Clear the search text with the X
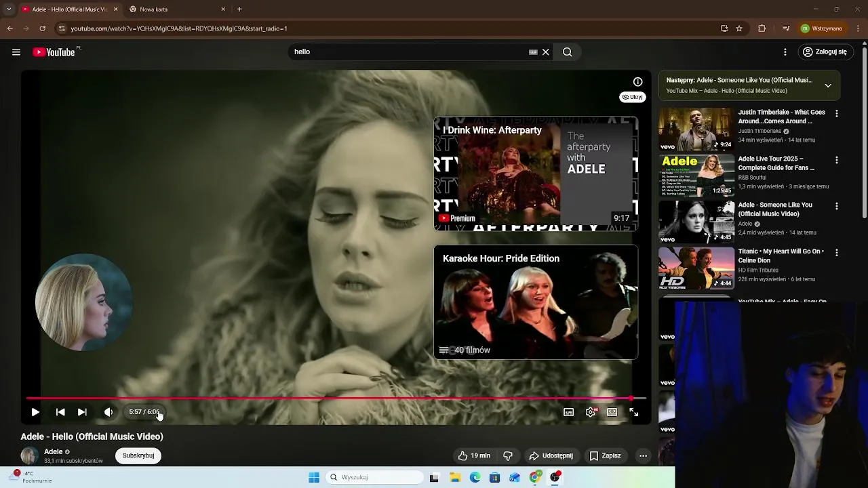The height and width of the screenshot is (488, 868). [545, 52]
